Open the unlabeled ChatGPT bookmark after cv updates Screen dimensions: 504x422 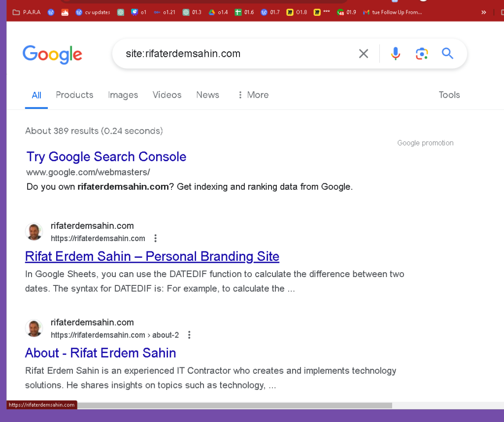[x=121, y=12]
